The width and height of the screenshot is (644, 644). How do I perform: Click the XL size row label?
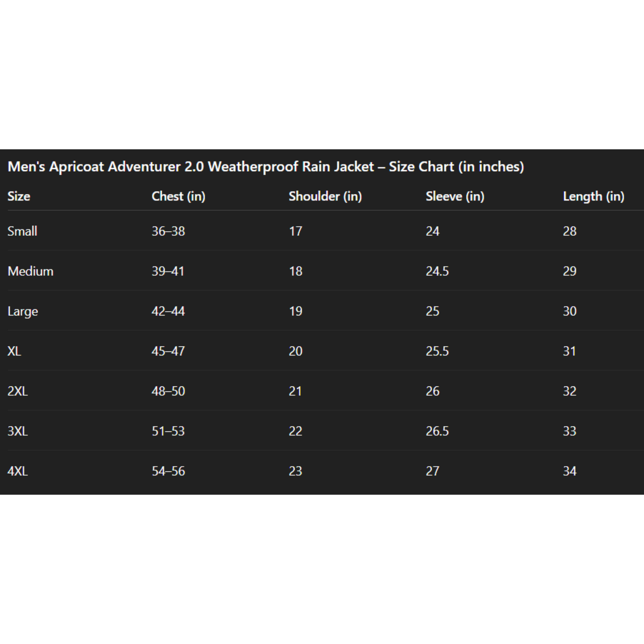tap(14, 351)
